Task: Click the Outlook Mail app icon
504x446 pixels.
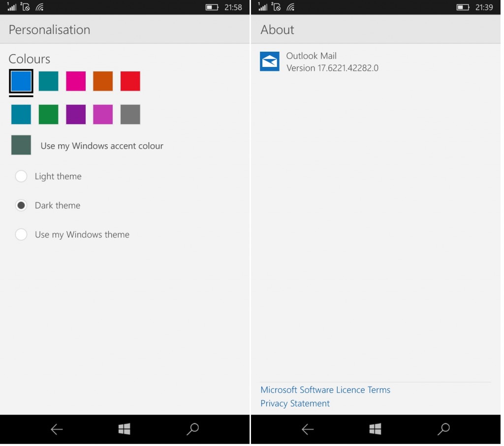Action: (270, 62)
